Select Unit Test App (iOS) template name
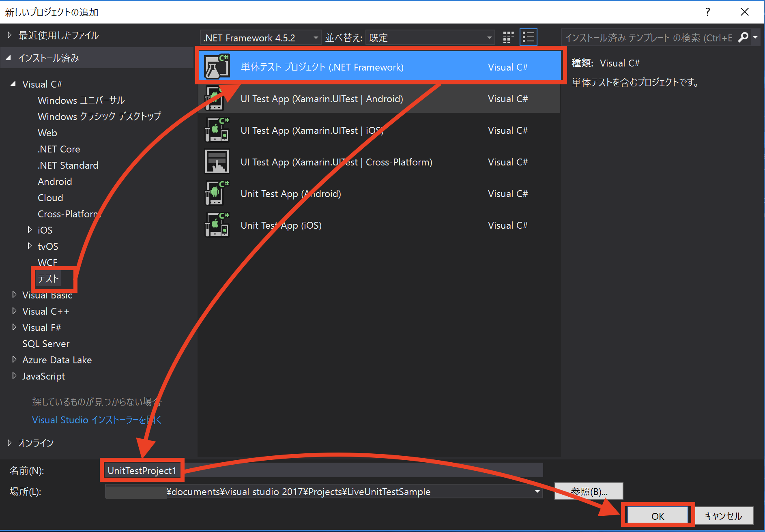Image resolution: width=765 pixels, height=532 pixels. pyautogui.click(x=281, y=225)
